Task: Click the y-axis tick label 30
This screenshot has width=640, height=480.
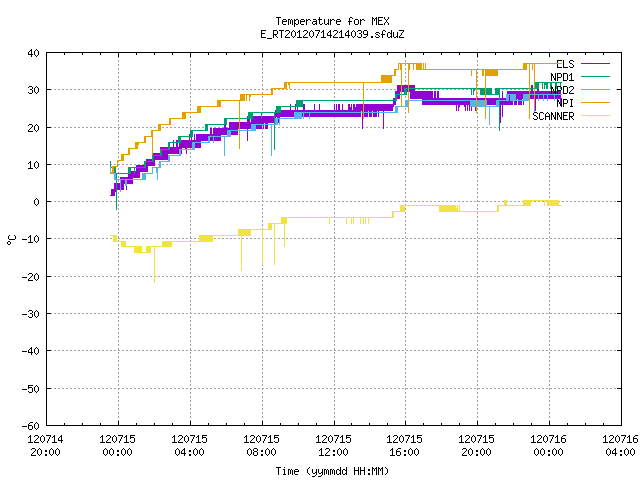Action: [x=33, y=90]
